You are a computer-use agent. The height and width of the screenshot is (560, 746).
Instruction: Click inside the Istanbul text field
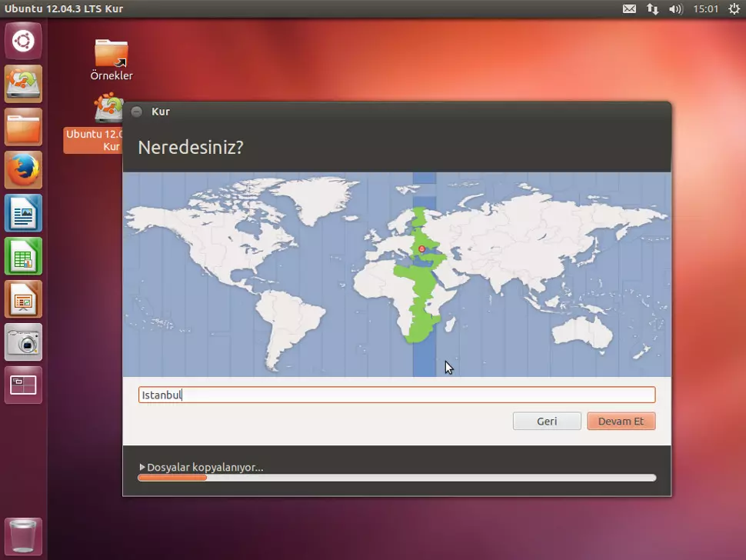coord(396,395)
